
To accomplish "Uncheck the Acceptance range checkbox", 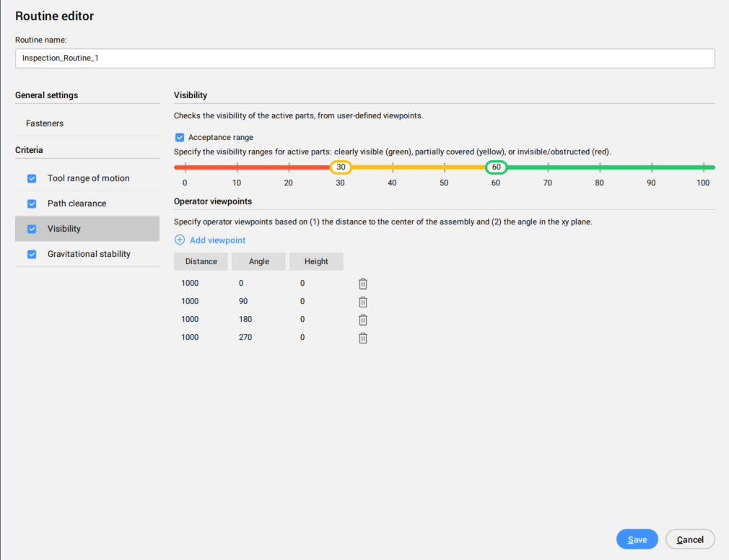I will [x=180, y=137].
